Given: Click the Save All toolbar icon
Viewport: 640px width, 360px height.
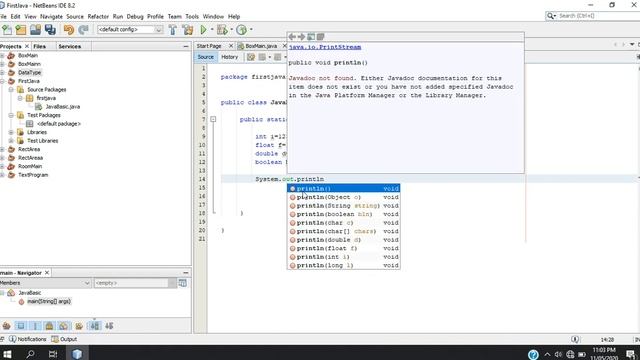Looking at the screenshot, I should (50, 29).
